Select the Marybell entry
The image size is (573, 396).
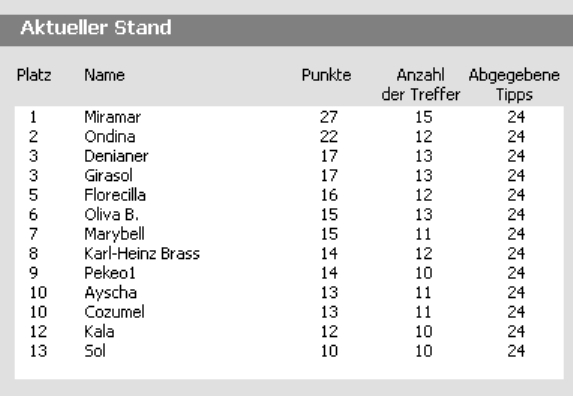coord(114,234)
